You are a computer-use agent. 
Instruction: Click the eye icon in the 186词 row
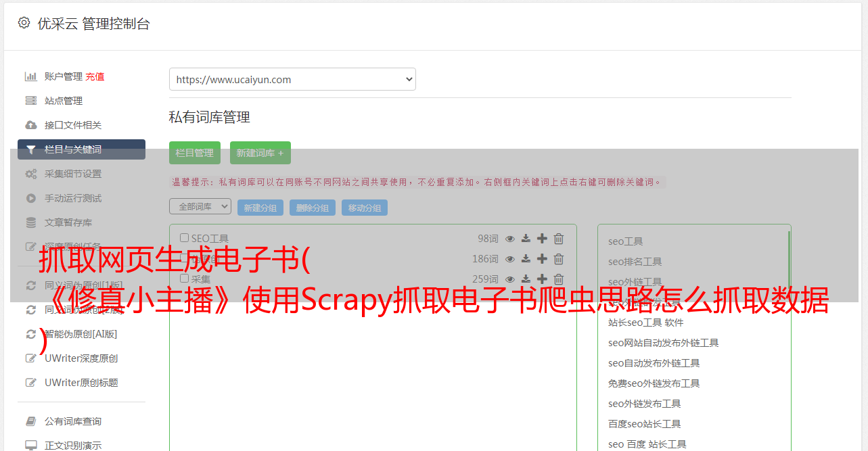(510, 259)
